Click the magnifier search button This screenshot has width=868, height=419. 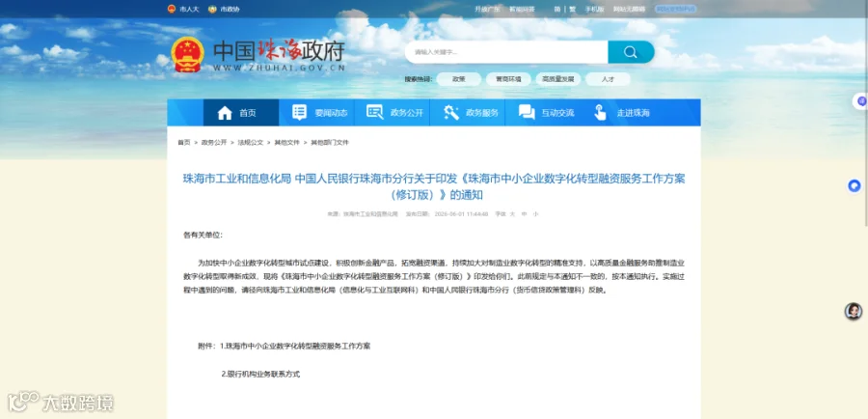631,52
